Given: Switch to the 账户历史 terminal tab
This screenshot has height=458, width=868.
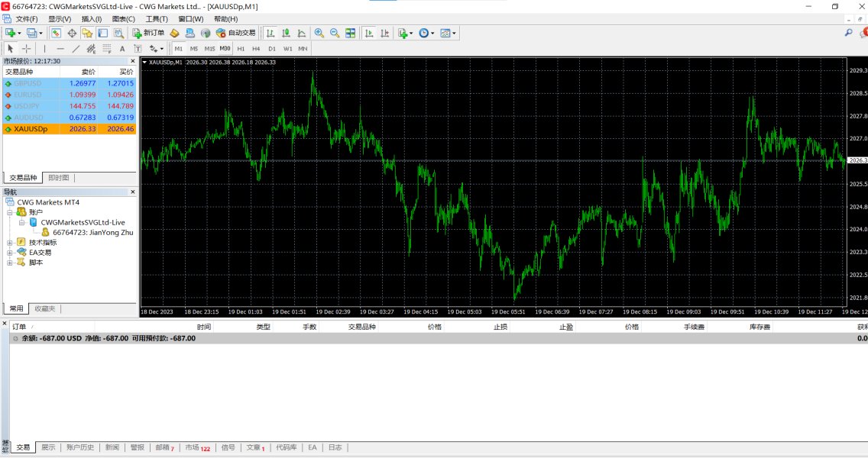Looking at the screenshot, I should click(79, 447).
